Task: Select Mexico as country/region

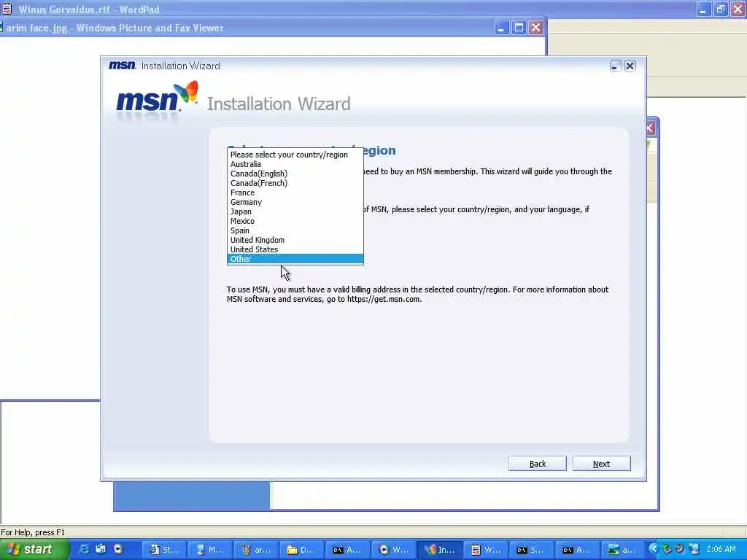Action: tap(295, 222)
